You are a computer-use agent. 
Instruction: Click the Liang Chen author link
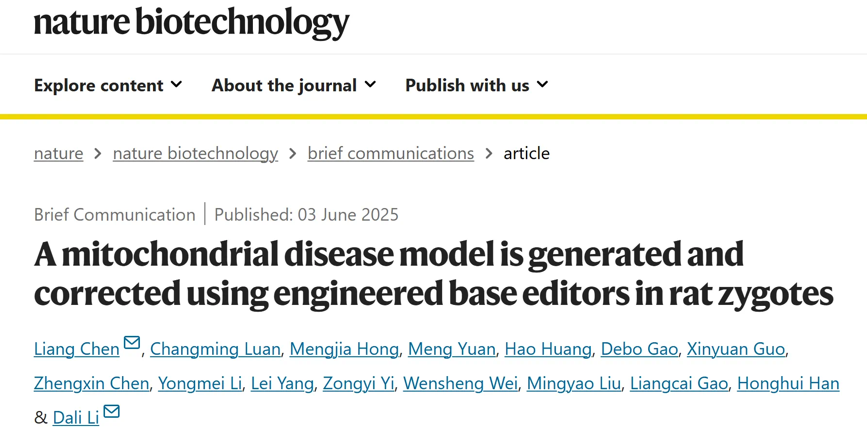pyautogui.click(x=77, y=349)
